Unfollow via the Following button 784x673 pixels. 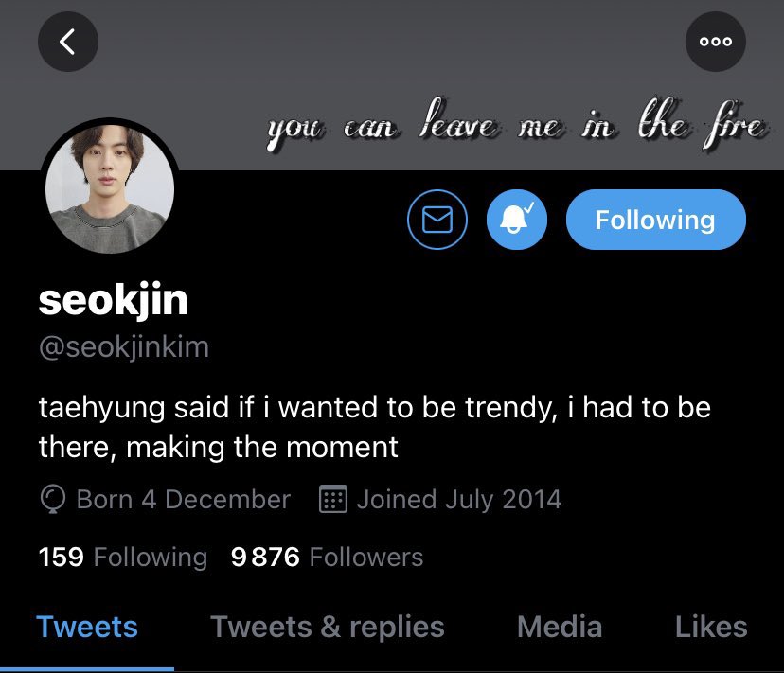656,220
